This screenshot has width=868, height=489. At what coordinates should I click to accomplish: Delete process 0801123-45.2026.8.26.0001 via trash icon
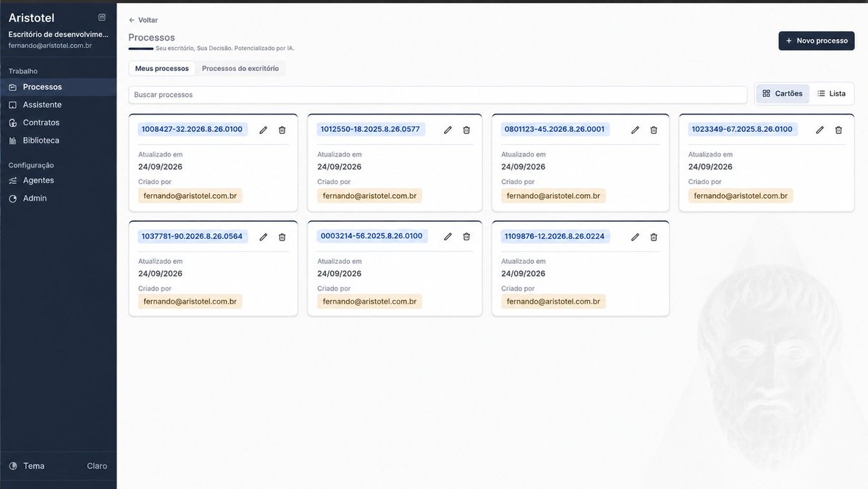[654, 130]
